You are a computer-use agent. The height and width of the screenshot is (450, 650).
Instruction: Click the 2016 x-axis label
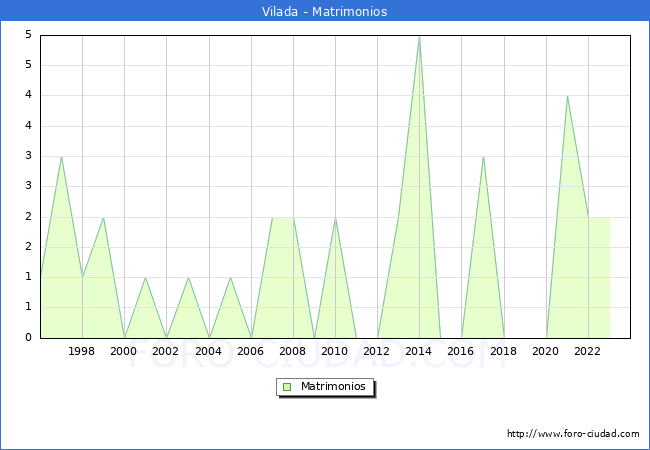pos(461,351)
